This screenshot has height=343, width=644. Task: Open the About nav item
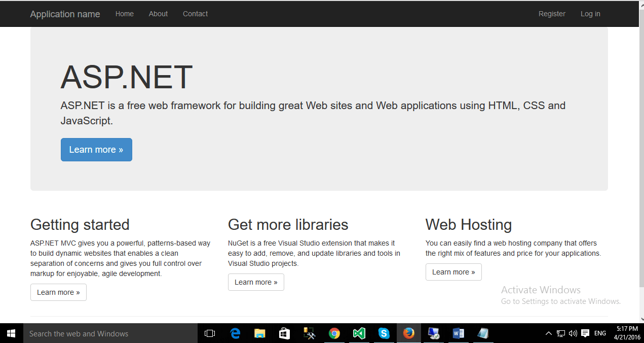(x=158, y=14)
